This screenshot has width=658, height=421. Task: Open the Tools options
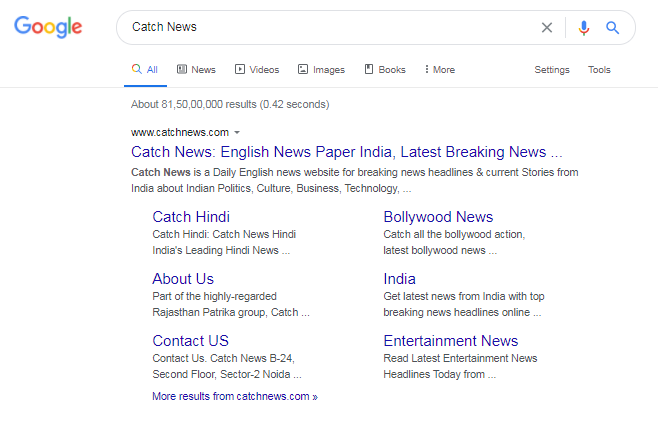tap(599, 70)
